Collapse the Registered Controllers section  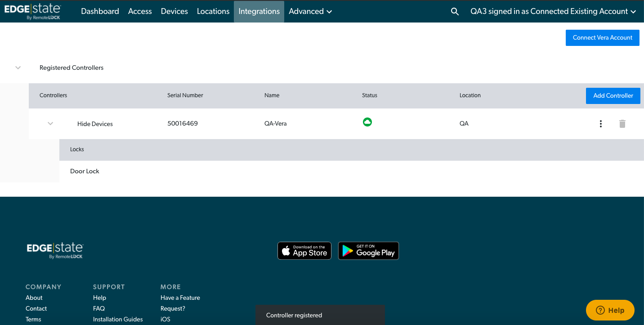18,68
